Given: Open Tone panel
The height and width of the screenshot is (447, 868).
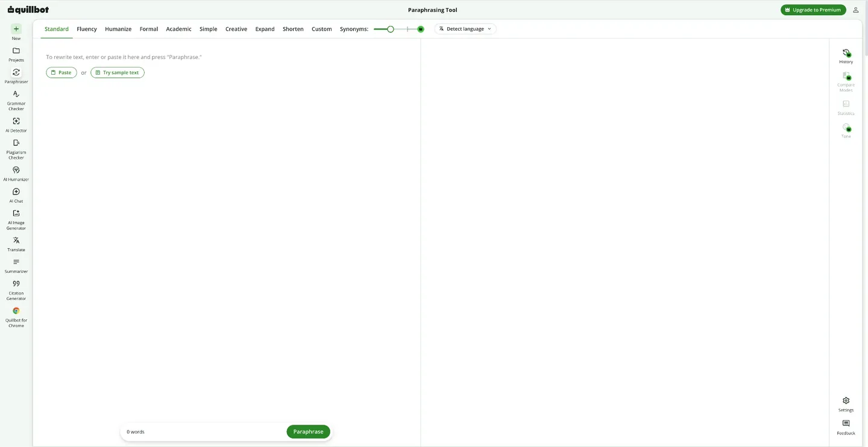Looking at the screenshot, I should 846,131.
